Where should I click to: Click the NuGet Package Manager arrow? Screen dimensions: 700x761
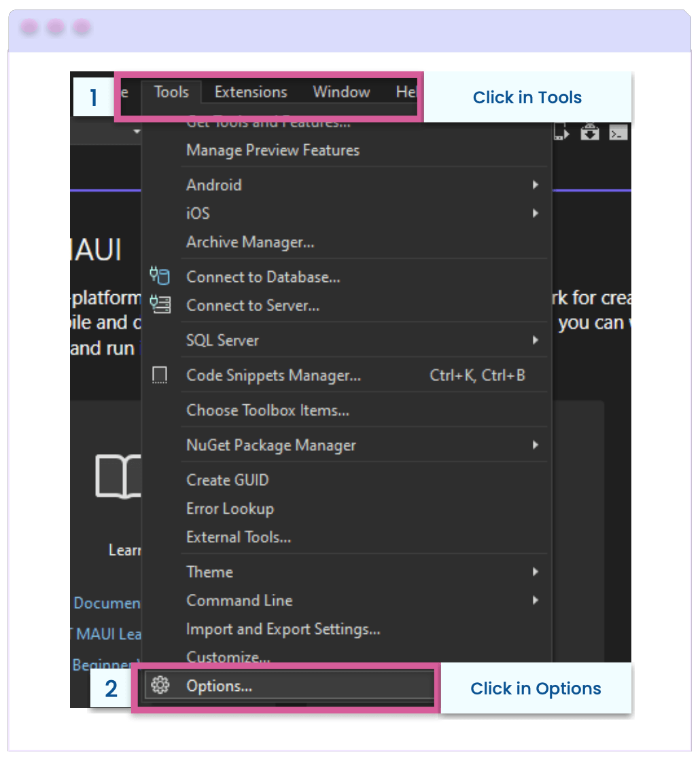point(535,444)
